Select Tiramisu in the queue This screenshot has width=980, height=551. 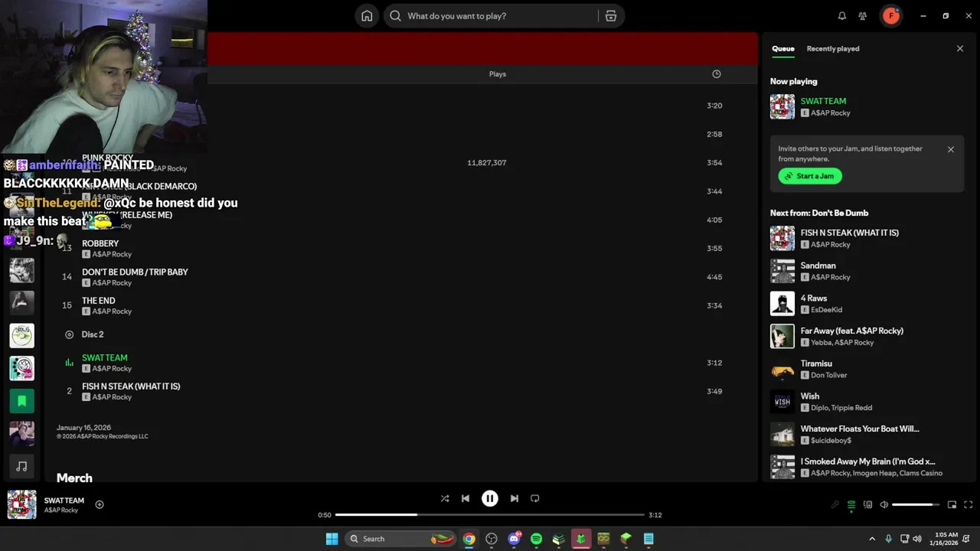867,369
